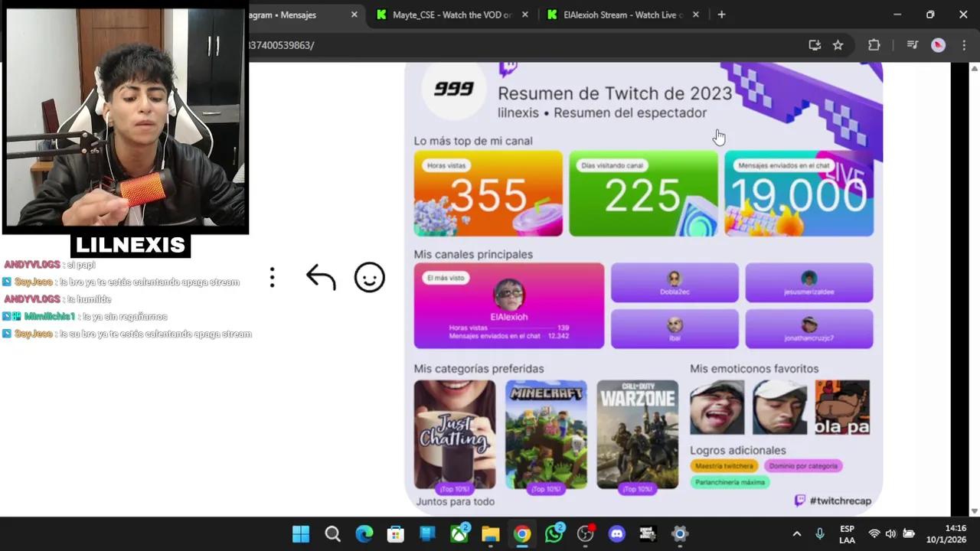Reply to the message with the arrow icon
The width and height of the screenshot is (980, 551).
coord(321,278)
